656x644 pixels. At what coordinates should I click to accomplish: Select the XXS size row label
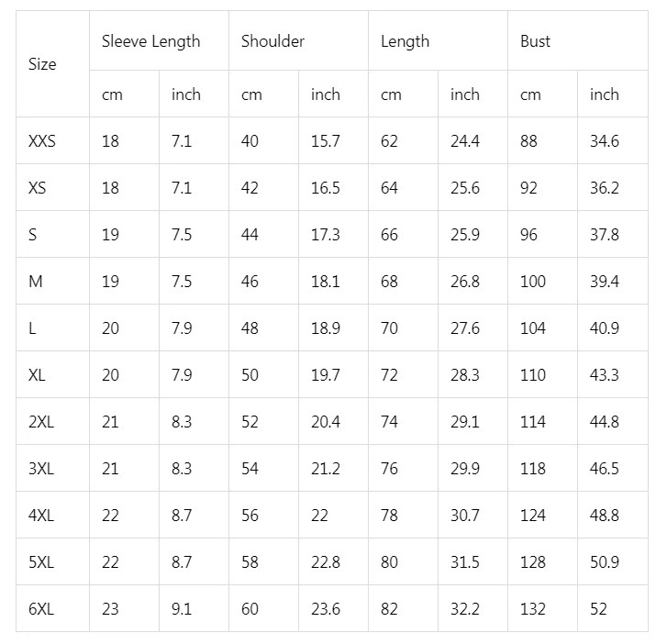pyautogui.click(x=42, y=141)
